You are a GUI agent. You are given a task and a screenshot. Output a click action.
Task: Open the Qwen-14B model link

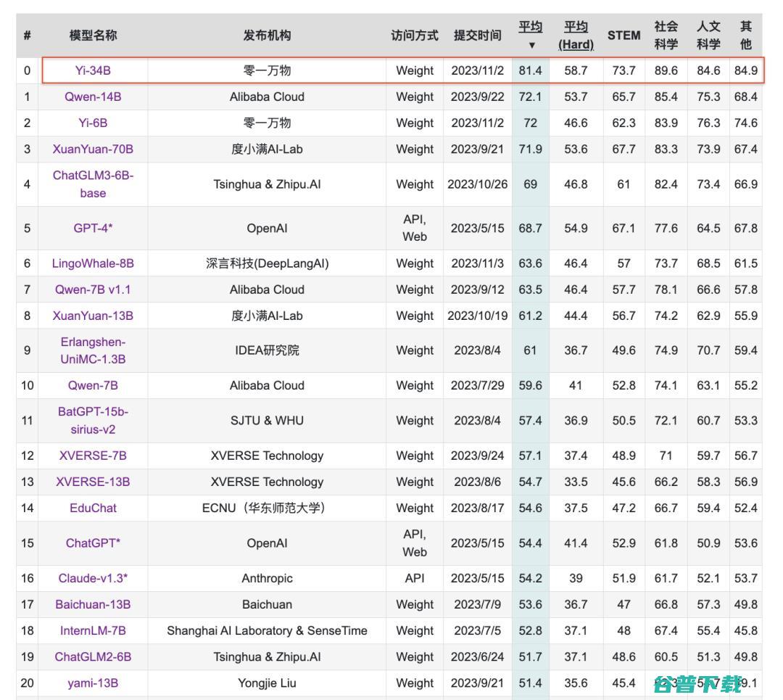93,96
